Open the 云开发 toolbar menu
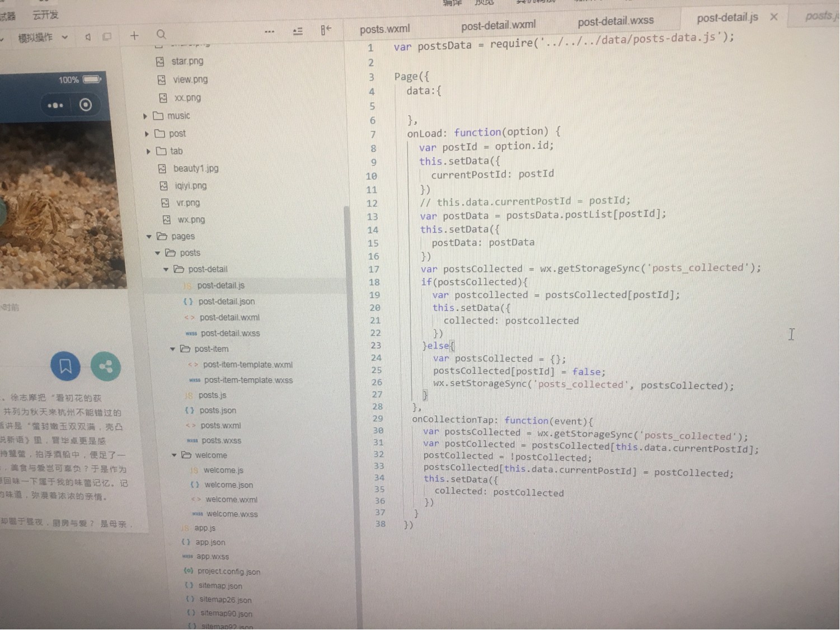Viewport: 840px width, 630px height. click(45, 15)
